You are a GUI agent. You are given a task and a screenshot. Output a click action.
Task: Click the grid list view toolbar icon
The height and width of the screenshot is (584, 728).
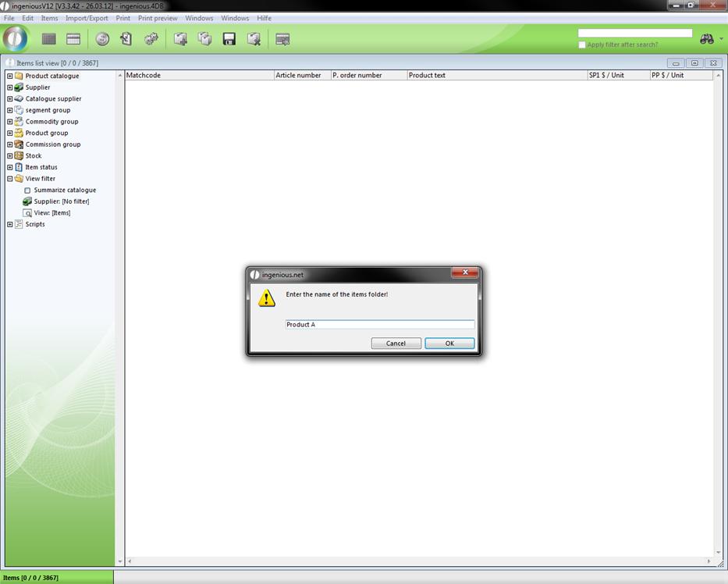49,39
